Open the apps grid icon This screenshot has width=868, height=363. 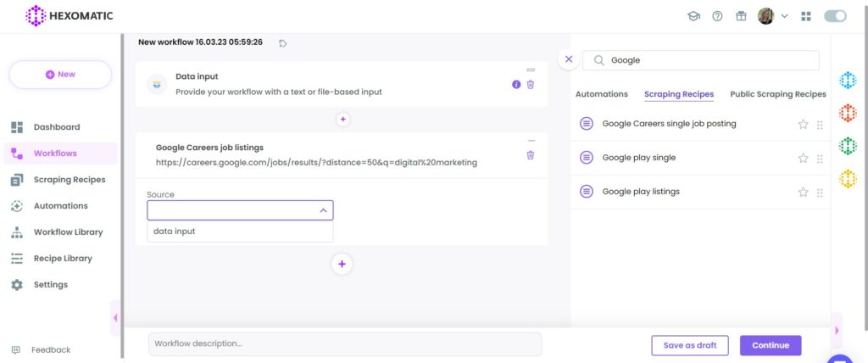pos(806,16)
